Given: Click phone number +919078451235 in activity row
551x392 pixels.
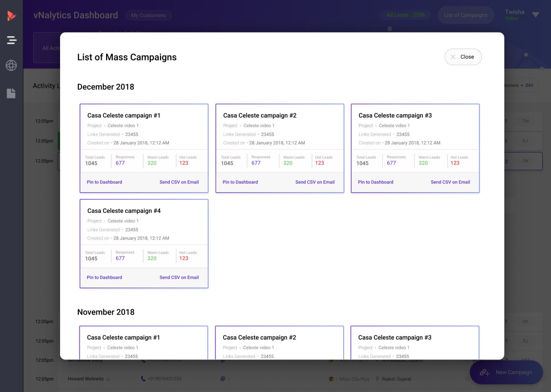Looking at the screenshot, I should coord(165,379).
